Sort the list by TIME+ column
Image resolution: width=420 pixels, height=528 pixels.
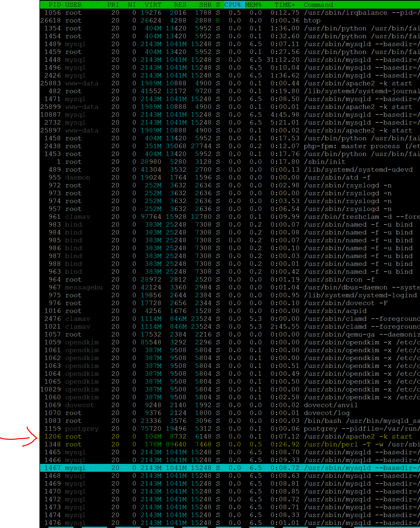(x=285, y=5)
